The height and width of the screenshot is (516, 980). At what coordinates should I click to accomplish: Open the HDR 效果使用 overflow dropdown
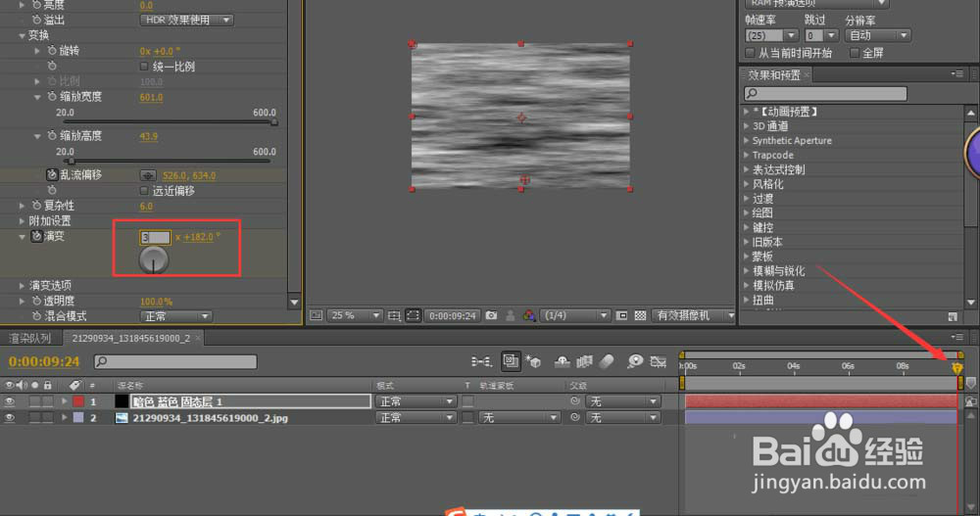click(x=186, y=20)
